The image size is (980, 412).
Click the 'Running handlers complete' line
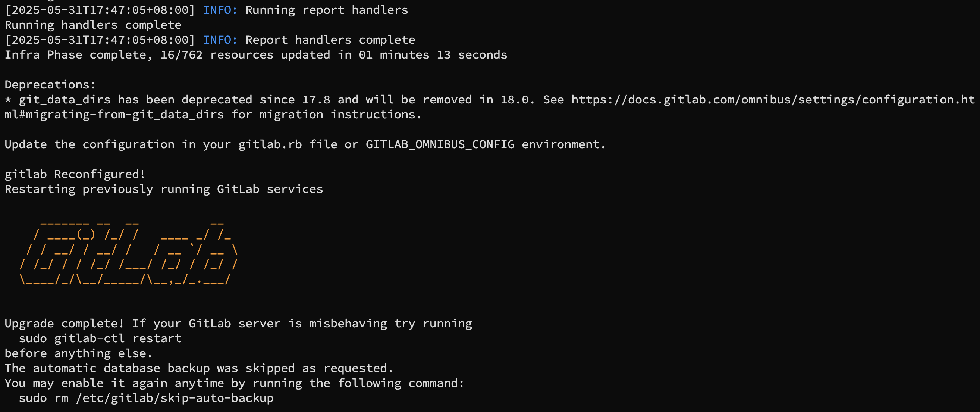tap(93, 25)
